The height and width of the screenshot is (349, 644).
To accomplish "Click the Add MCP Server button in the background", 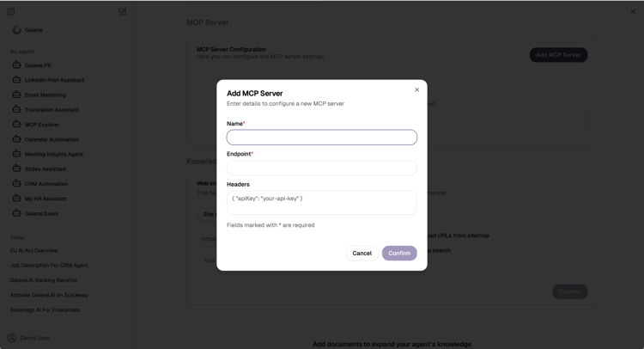I will point(558,55).
